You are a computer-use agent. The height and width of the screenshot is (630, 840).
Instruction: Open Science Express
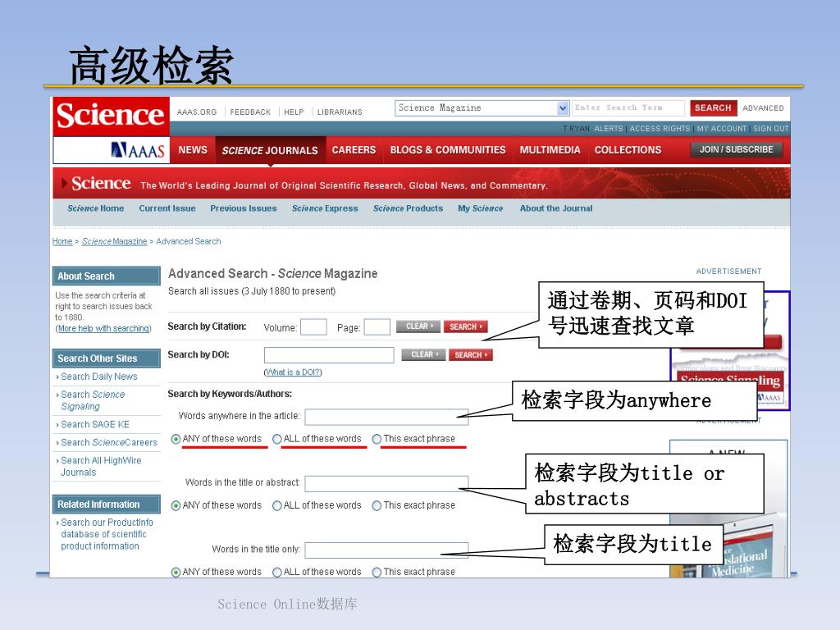tap(325, 208)
